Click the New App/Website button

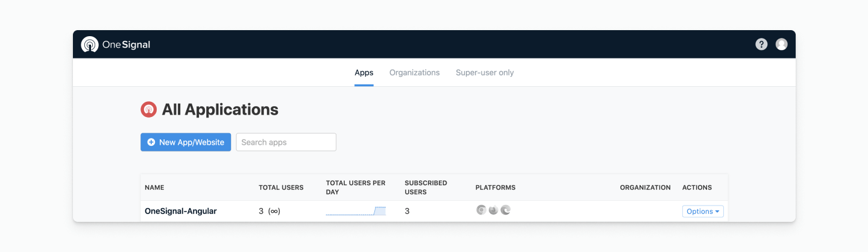[x=186, y=142]
